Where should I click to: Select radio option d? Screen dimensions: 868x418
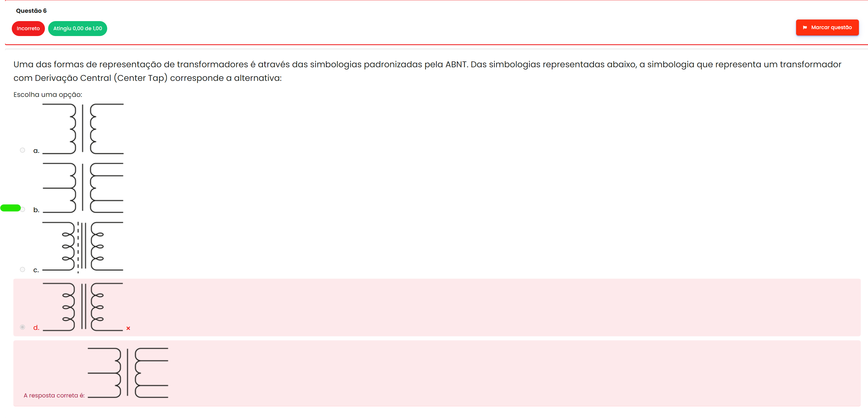point(22,327)
